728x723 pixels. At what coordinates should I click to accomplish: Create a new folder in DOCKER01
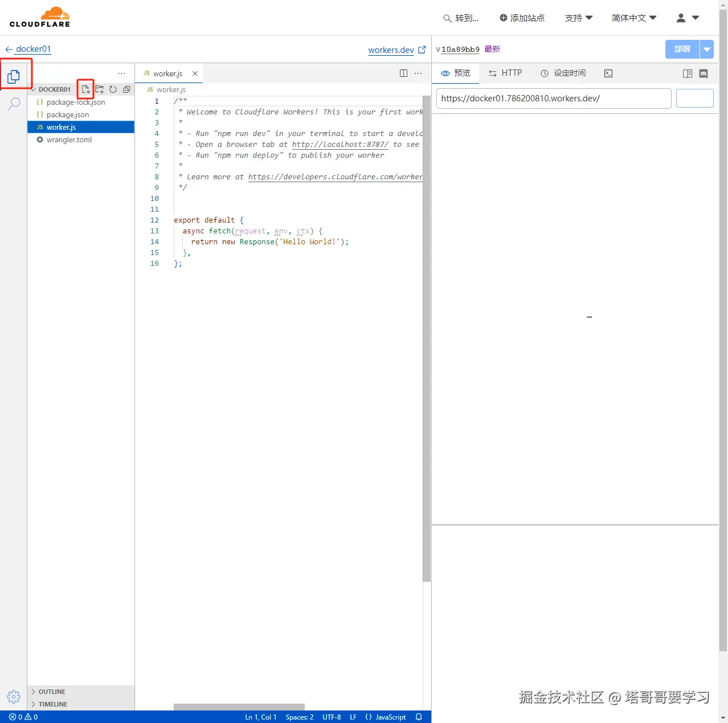click(x=99, y=89)
